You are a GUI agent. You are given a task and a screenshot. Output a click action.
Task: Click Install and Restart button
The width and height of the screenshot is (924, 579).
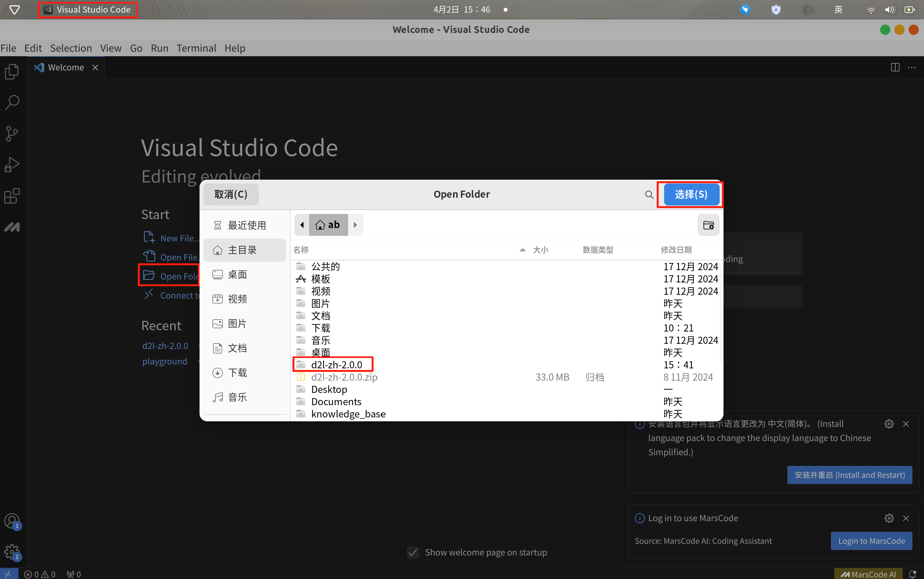850,475
